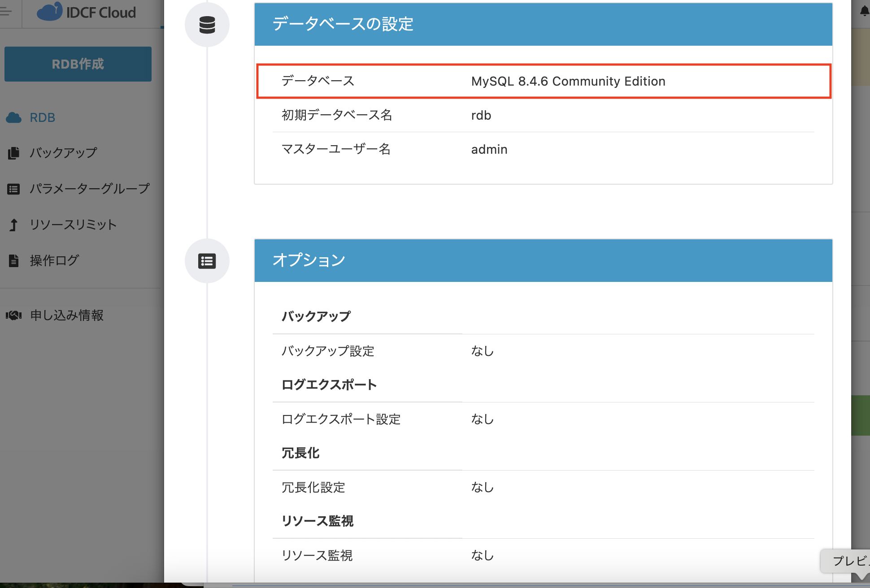This screenshot has height=588, width=870.
Task: Open the 申し込み情報 menu item
Action: coord(67,316)
